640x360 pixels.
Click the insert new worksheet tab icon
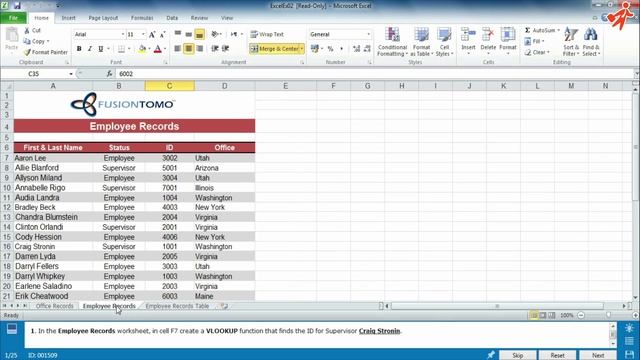pyautogui.click(x=224, y=306)
